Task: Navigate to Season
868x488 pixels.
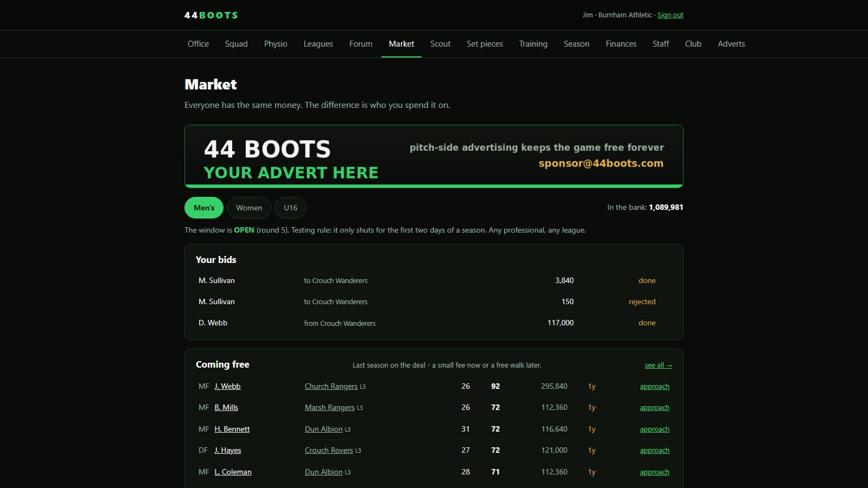Action: [x=576, y=44]
